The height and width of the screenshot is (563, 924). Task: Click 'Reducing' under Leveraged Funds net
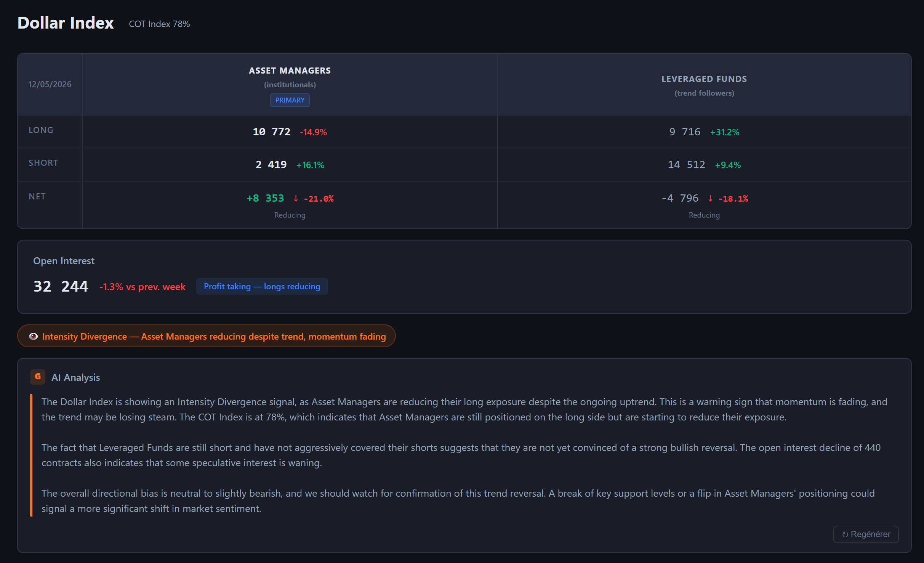pos(704,215)
